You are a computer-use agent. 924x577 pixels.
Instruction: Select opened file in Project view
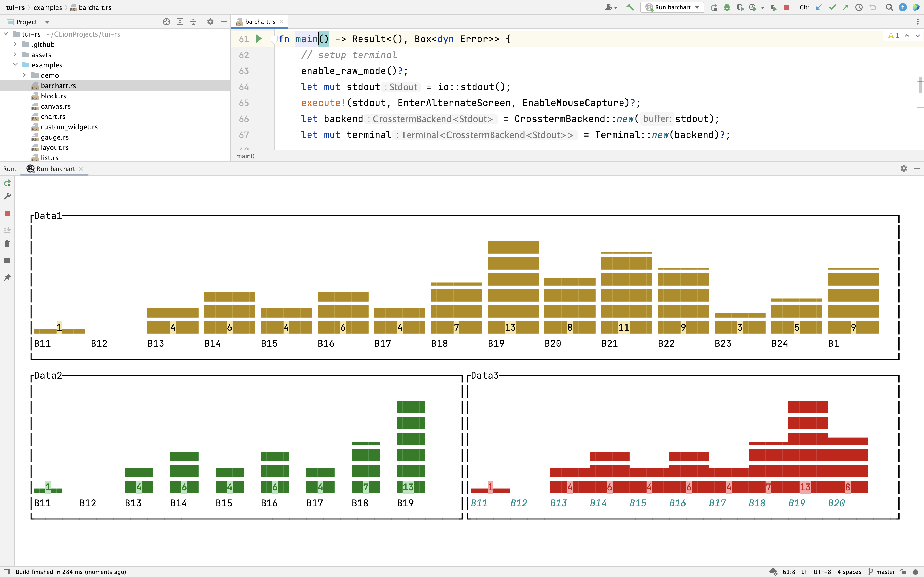[167, 22]
